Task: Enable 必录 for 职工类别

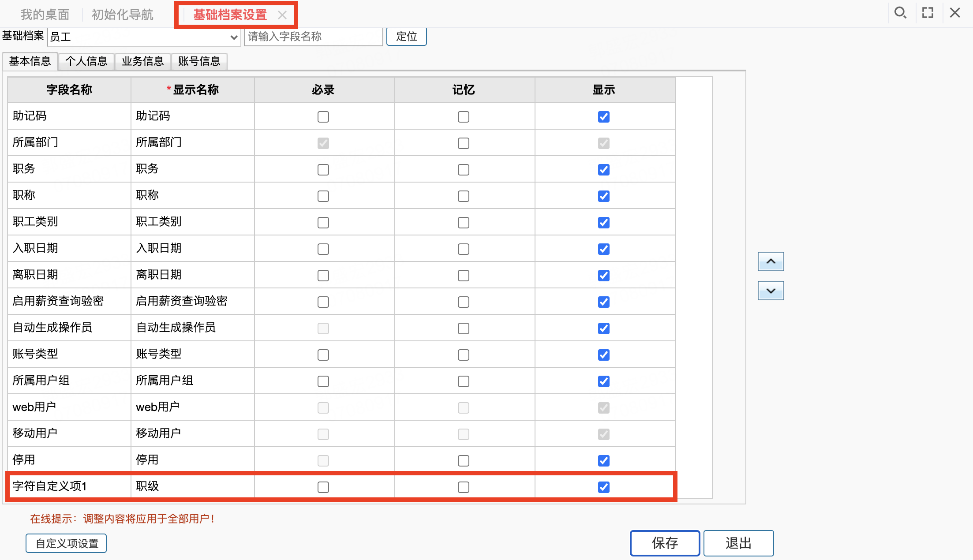Action: (x=323, y=223)
